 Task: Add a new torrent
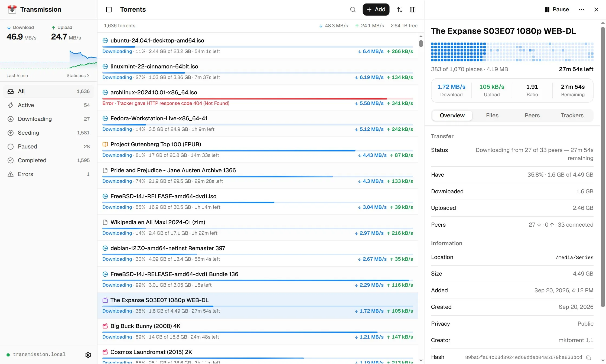[x=376, y=9]
